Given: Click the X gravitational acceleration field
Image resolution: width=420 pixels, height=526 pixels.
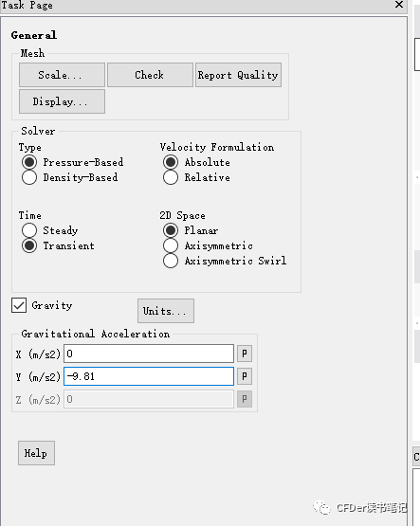Looking at the screenshot, I should (x=149, y=354).
